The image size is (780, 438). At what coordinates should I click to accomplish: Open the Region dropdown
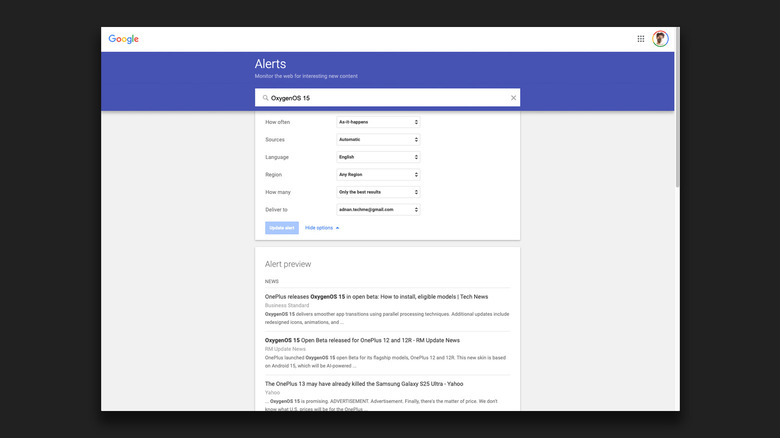click(x=378, y=175)
